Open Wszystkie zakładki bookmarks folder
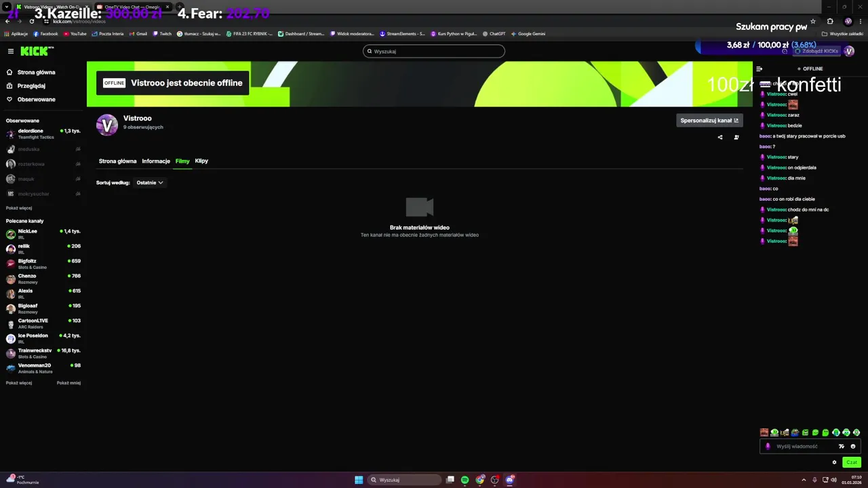 [844, 33]
